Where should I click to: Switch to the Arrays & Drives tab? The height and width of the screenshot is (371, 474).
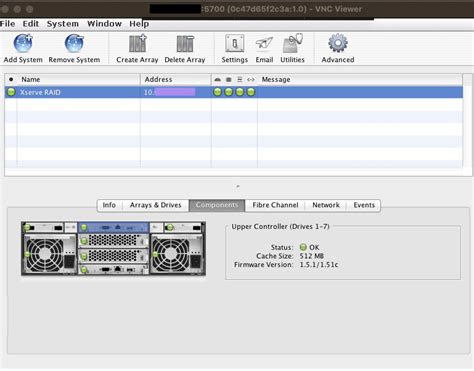point(156,205)
